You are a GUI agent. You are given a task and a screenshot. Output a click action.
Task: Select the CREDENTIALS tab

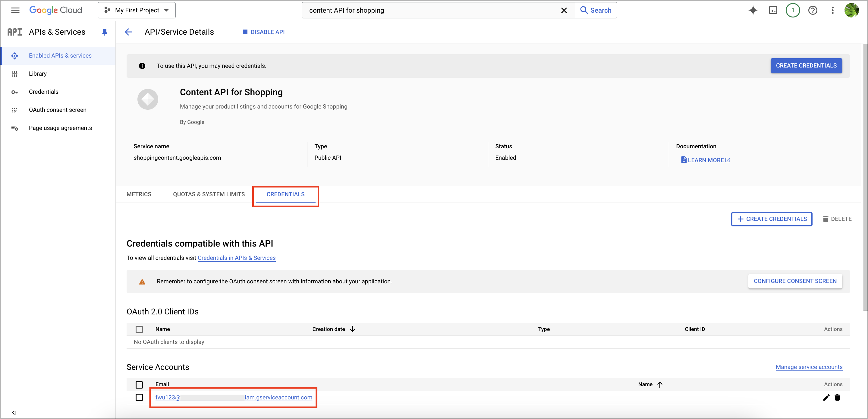[x=285, y=194]
